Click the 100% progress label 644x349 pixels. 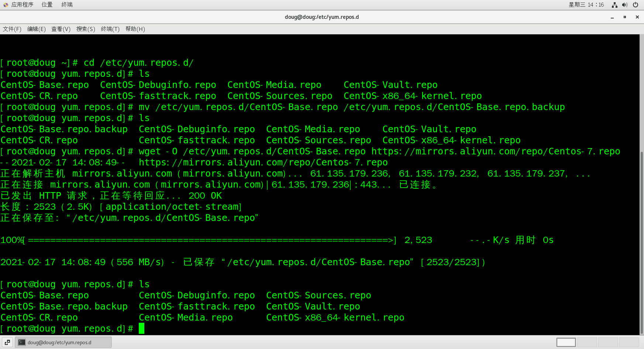pos(11,240)
